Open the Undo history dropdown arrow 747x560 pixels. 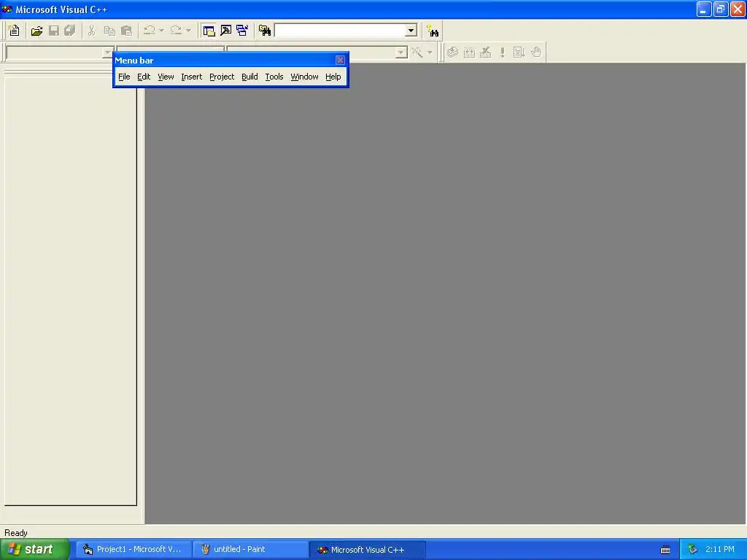161,31
